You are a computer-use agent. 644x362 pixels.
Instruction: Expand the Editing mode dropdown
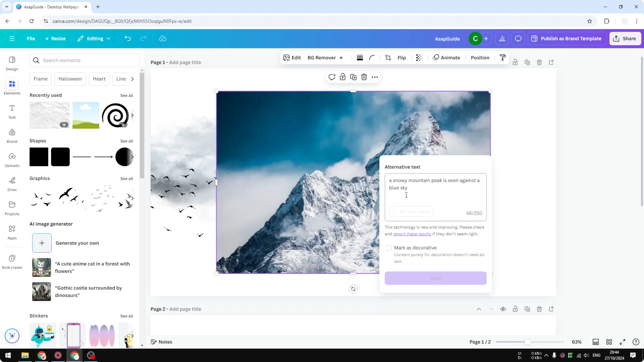pyautogui.click(x=94, y=38)
